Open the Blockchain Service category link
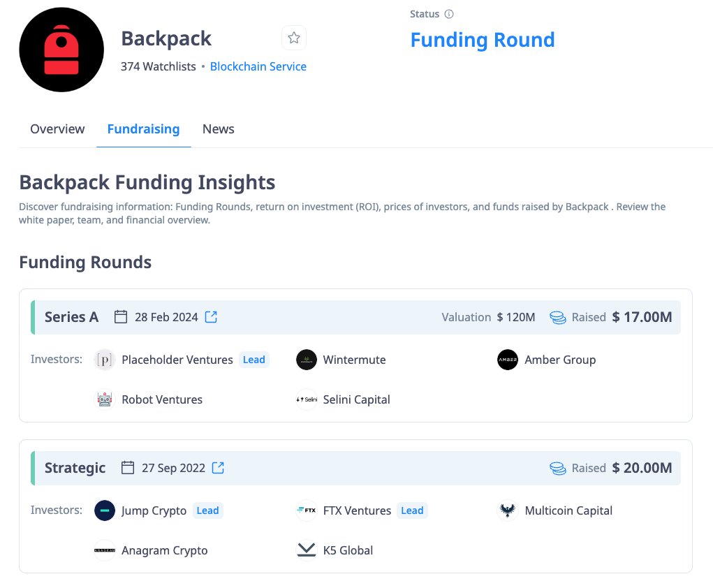This screenshot has height=588, width=713. (258, 66)
